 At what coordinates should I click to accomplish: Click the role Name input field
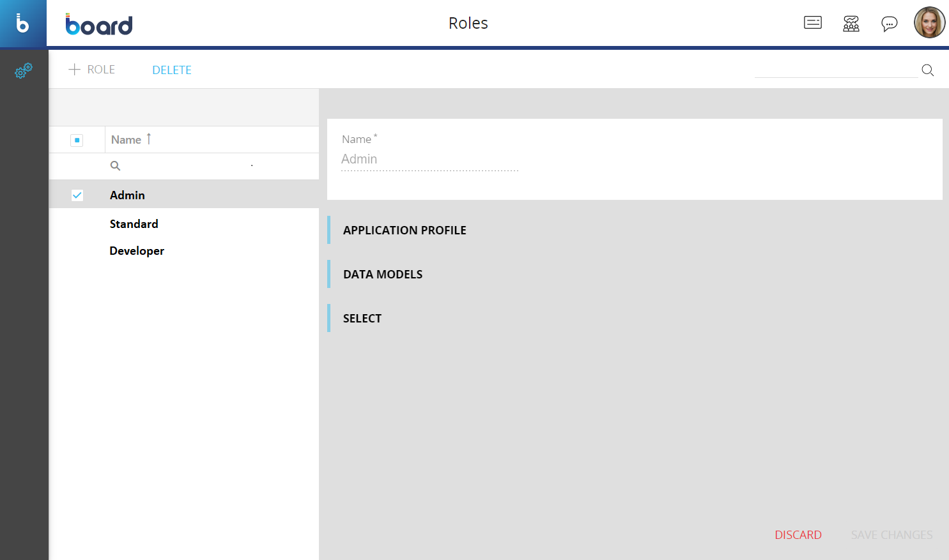tap(429, 160)
